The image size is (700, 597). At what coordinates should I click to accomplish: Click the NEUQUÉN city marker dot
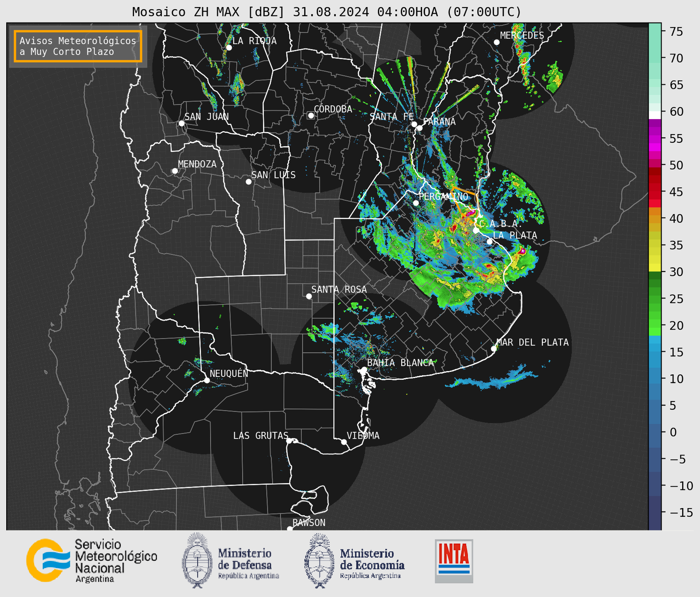[x=207, y=380]
